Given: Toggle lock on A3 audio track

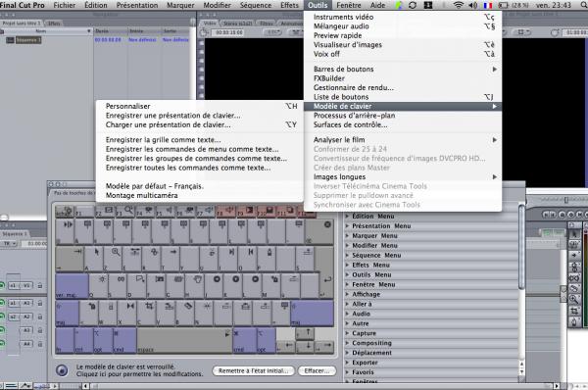Looking at the screenshot, I should coord(39,330).
